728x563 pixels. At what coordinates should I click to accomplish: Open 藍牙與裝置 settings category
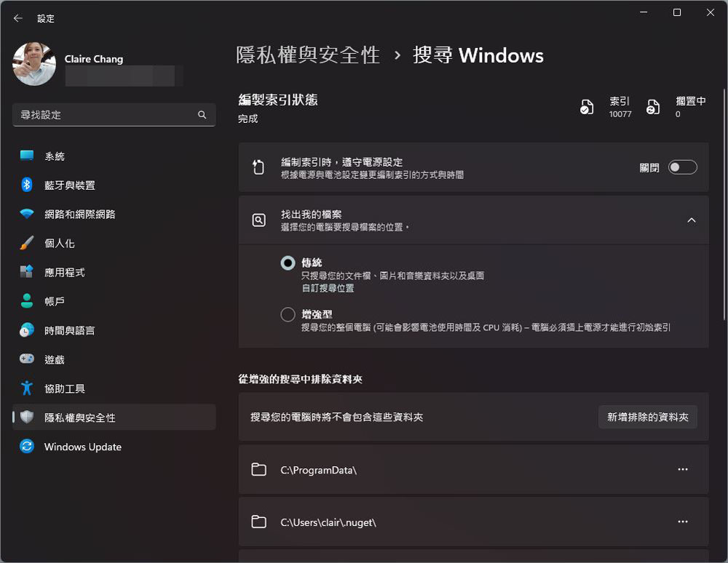114,185
